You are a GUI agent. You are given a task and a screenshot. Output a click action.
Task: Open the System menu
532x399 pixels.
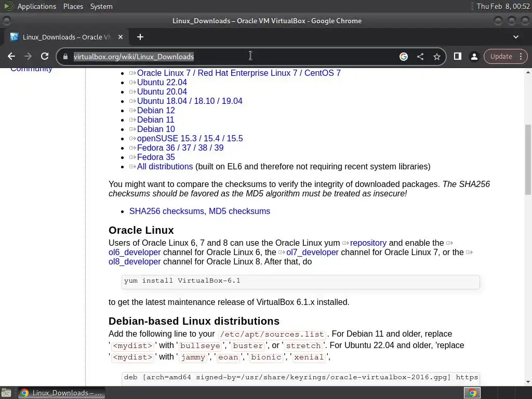101,6
